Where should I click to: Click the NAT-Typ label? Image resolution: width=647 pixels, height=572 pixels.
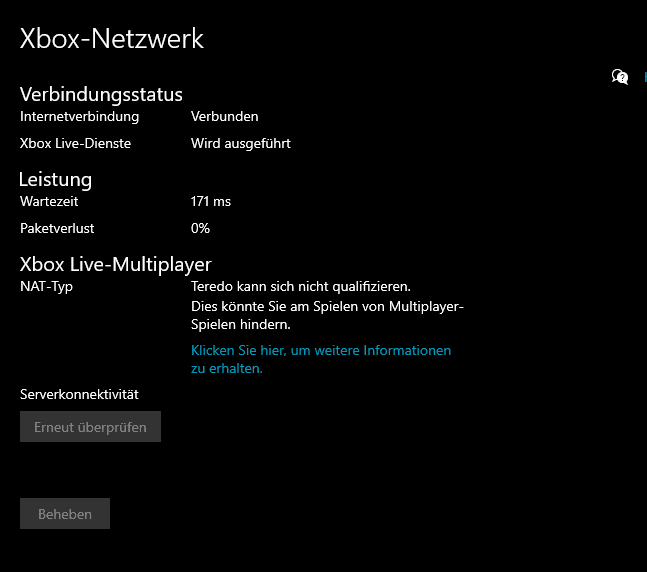click(x=46, y=286)
